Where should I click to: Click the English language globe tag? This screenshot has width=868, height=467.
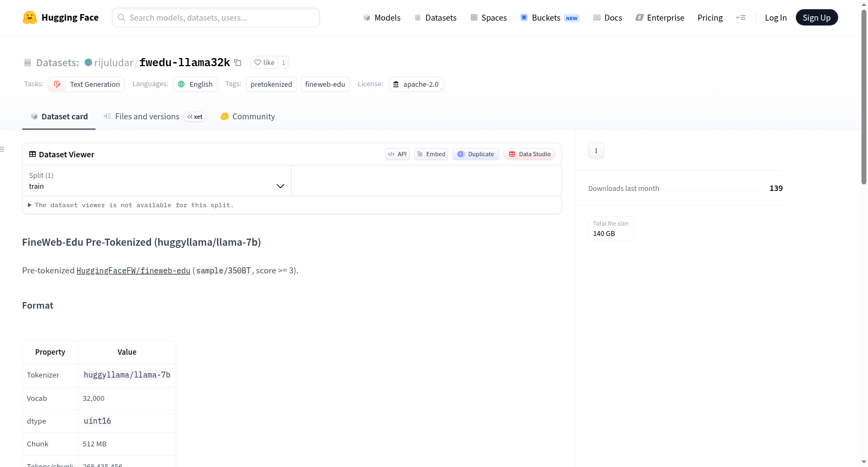pyautogui.click(x=195, y=84)
